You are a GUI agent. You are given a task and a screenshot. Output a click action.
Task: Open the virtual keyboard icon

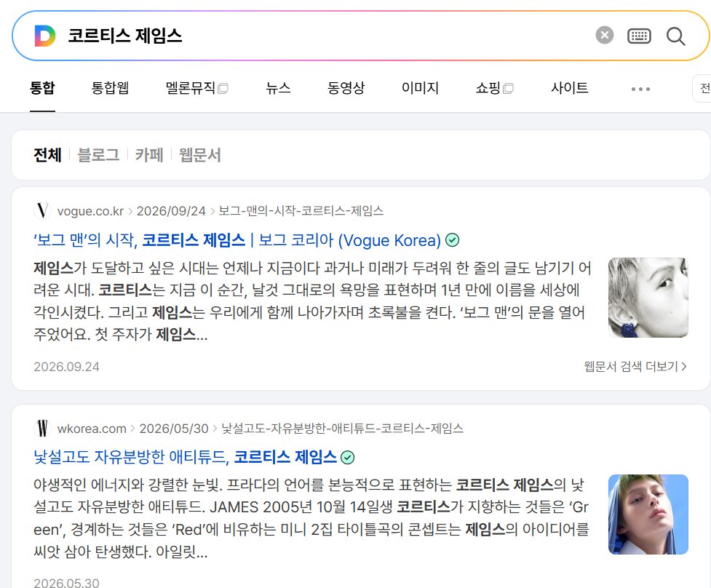coord(640,36)
